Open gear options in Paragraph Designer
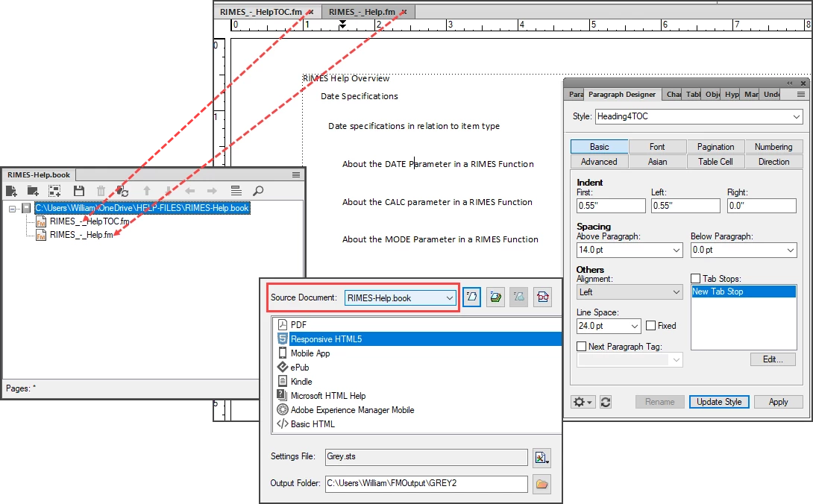813x504 pixels. 583,402
